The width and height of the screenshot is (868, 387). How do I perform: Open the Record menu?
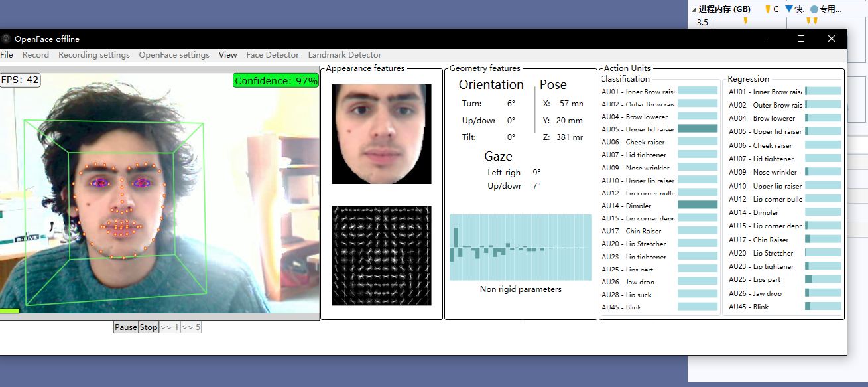(35, 54)
